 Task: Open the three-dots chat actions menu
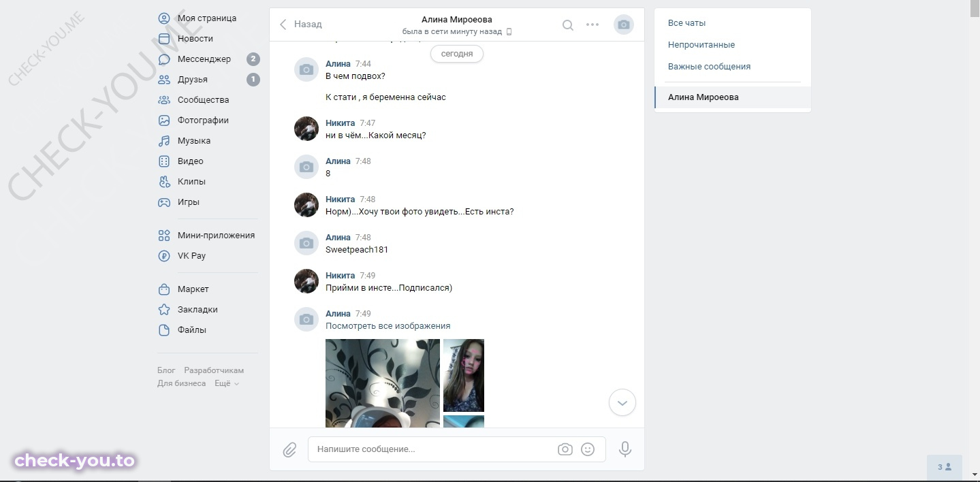592,25
